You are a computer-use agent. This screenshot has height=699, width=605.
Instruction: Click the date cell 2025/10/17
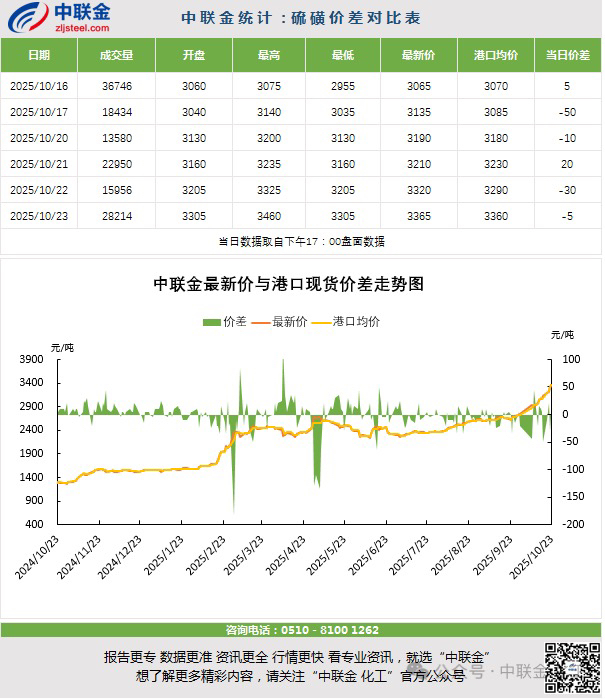coord(39,112)
